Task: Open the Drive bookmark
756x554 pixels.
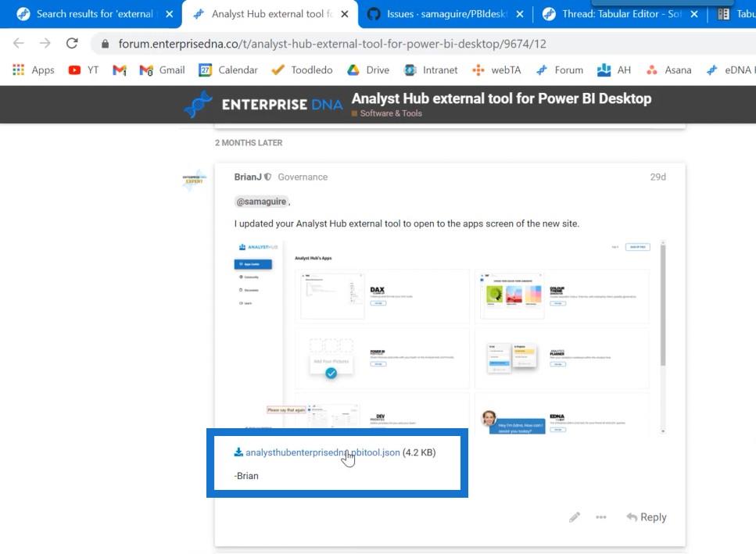Action: [x=368, y=70]
